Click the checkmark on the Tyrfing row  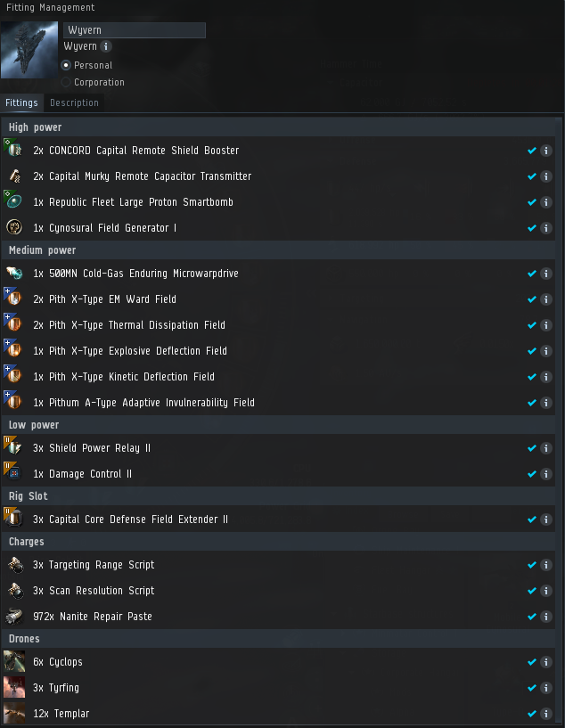(x=532, y=688)
